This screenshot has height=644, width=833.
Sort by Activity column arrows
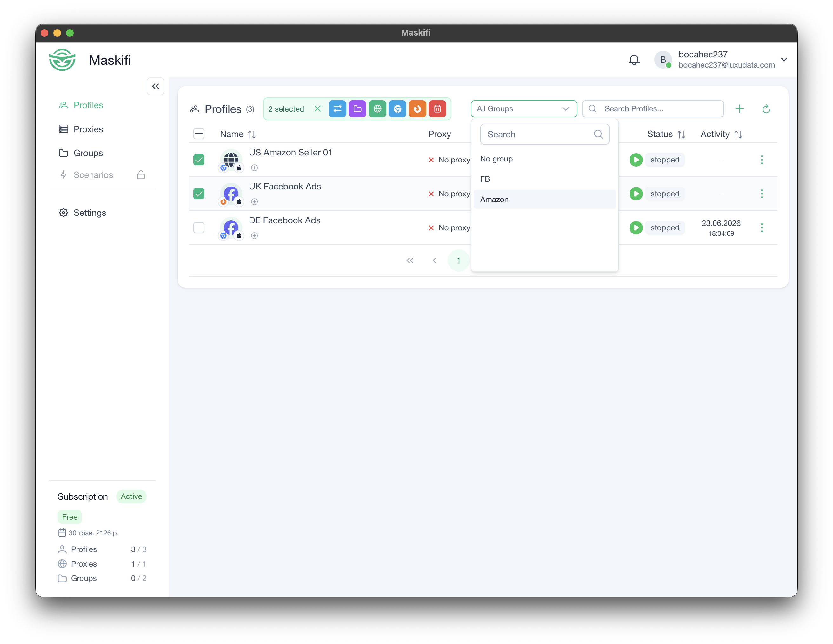(738, 134)
